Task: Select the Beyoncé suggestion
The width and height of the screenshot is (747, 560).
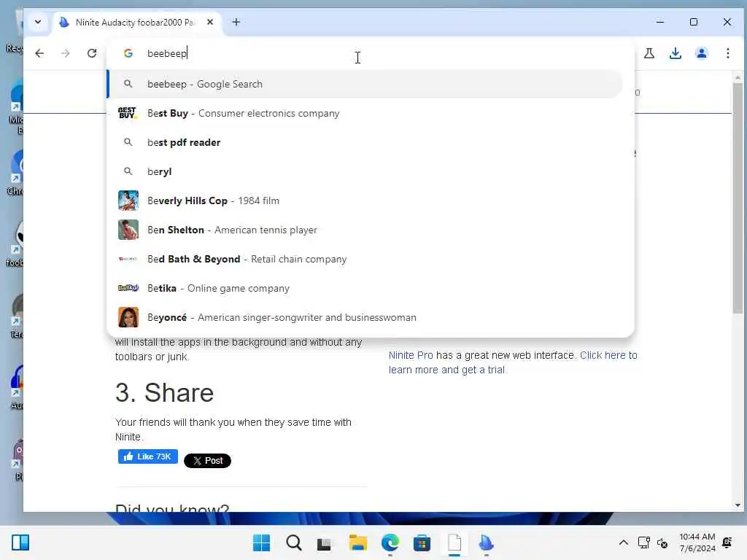Action: tap(365, 317)
